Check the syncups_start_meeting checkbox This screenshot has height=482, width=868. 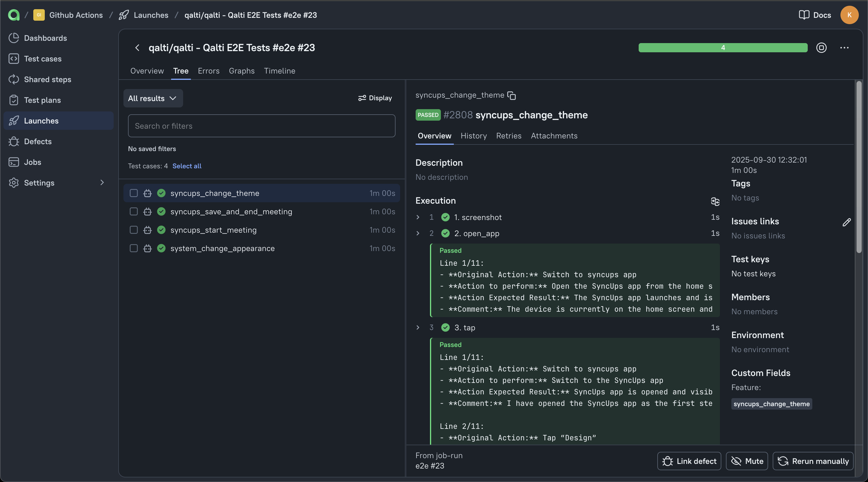[x=133, y=230]
